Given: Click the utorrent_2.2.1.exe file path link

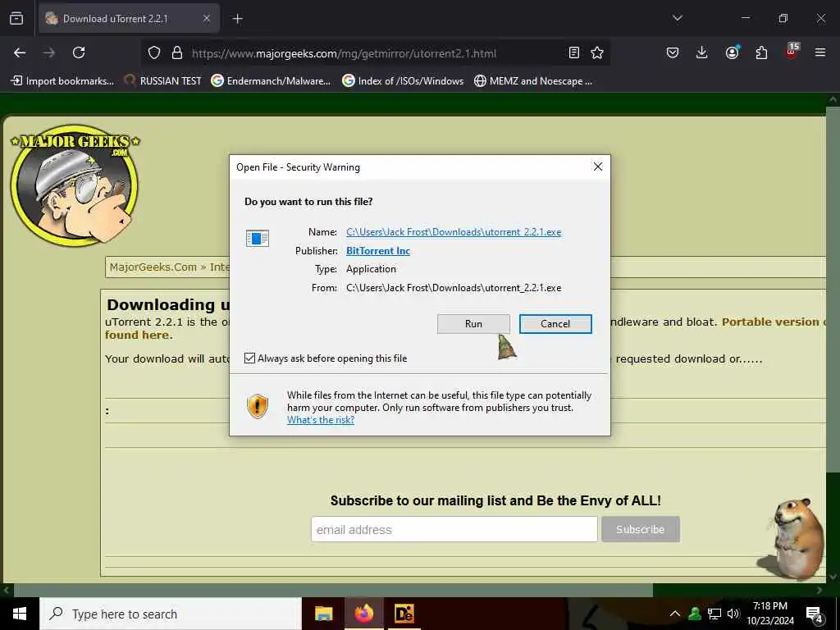Looking at the screenshot, I should 453,232.
